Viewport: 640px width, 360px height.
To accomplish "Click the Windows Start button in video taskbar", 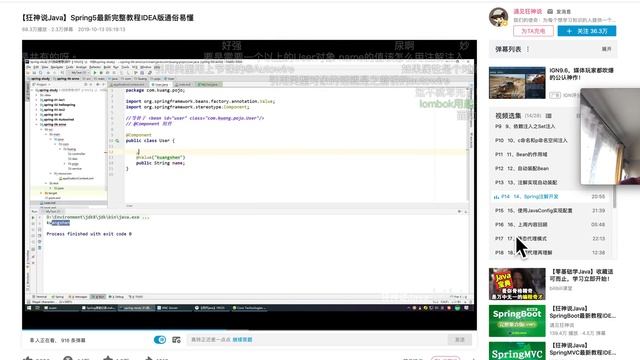I will coord(29,308).
